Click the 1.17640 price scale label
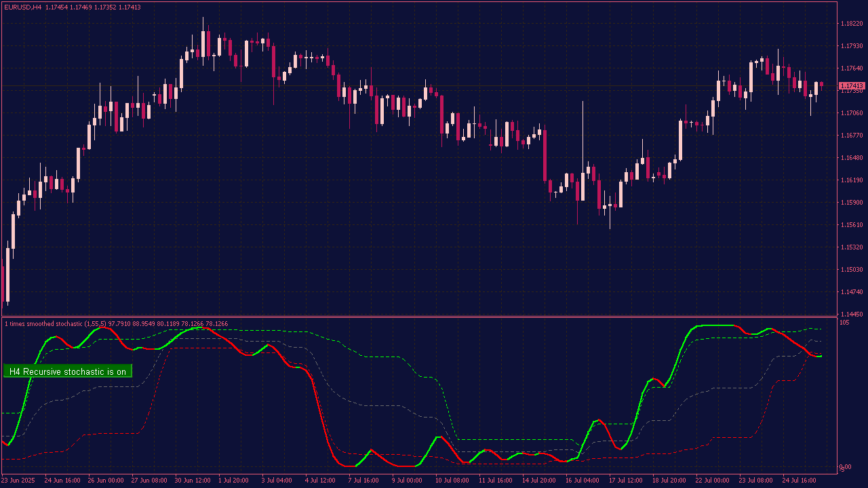Viewport: 868px width, 488px height. pyautogui.click(x=851, y=68)
